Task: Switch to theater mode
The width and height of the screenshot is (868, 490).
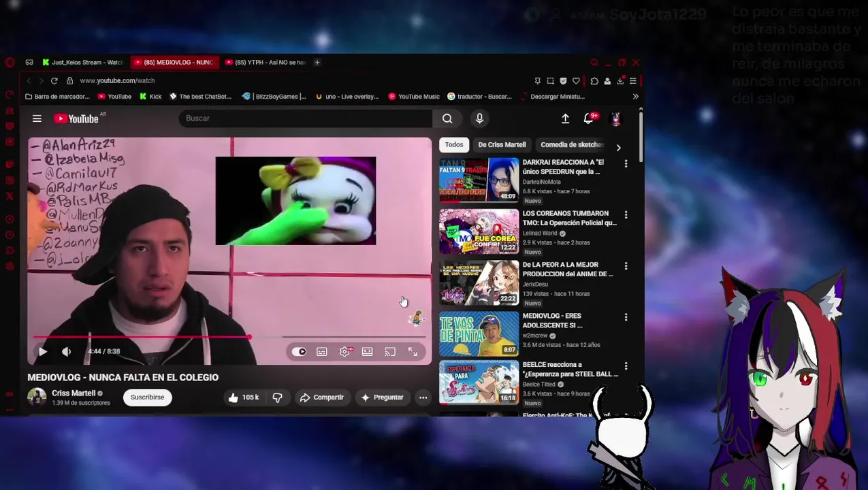Action: tap(367, 352)
